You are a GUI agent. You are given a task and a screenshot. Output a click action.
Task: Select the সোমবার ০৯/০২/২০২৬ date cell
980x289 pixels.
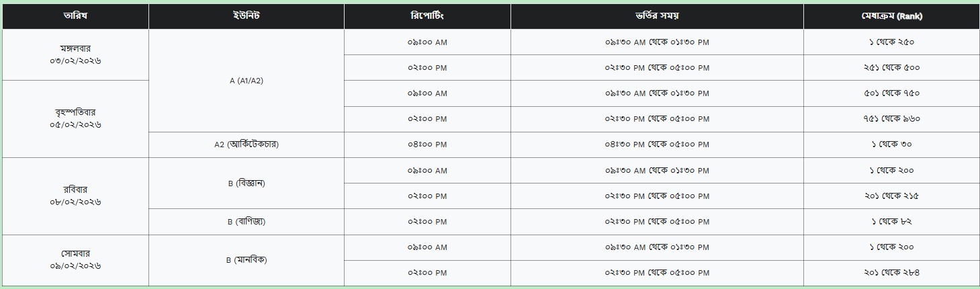point(75,260)
